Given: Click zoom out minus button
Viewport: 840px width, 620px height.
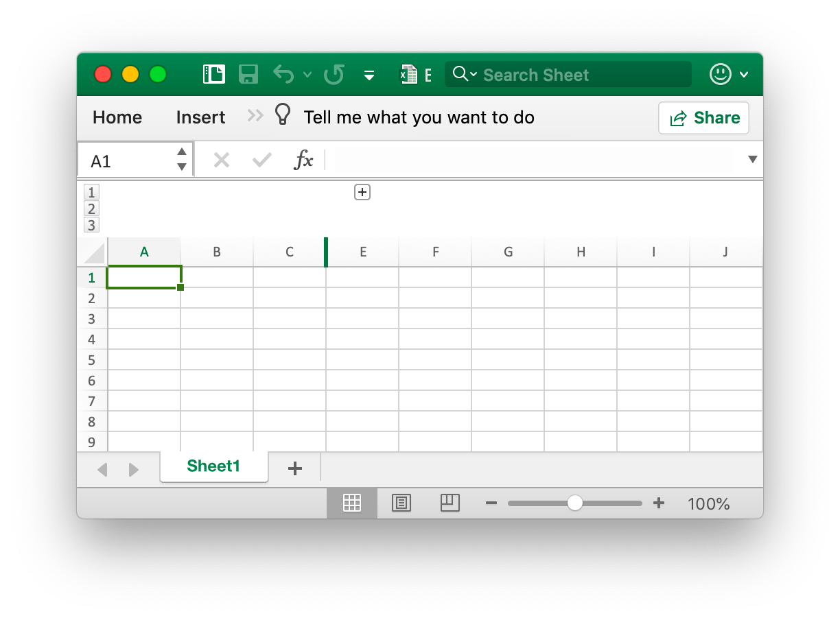Looking at the screenshot, I should coord(491,503).
